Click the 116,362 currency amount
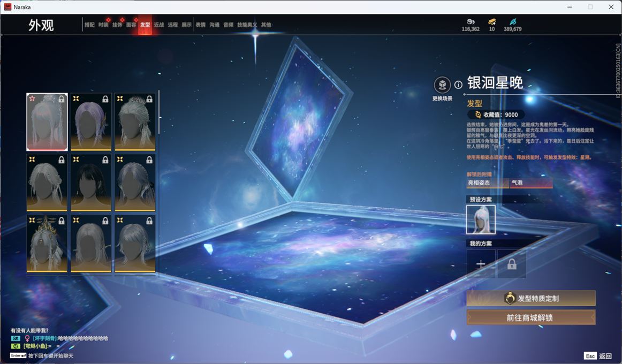 pyautogui.click(x=471, y=29)
